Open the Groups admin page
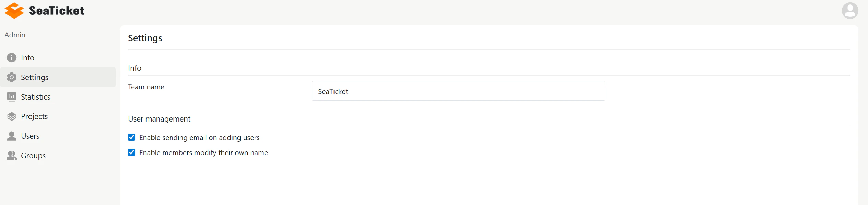868x205 pixels. [58, 156]
